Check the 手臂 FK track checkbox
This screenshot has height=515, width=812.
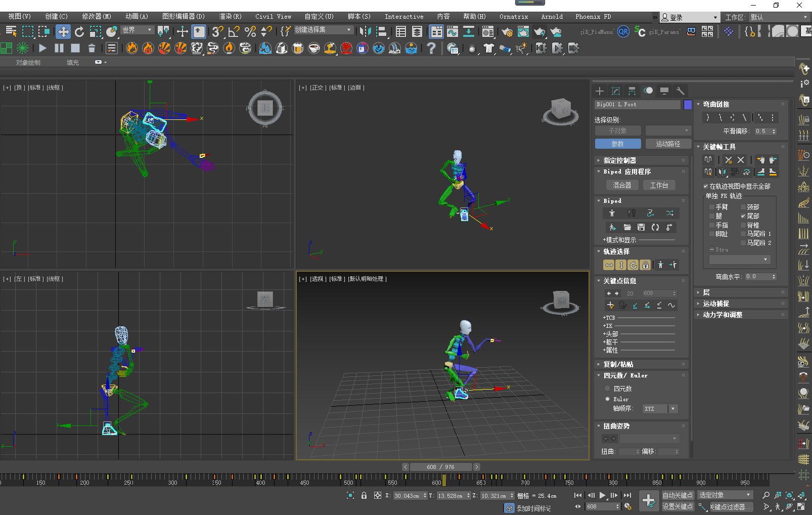(x=712, y=207)
